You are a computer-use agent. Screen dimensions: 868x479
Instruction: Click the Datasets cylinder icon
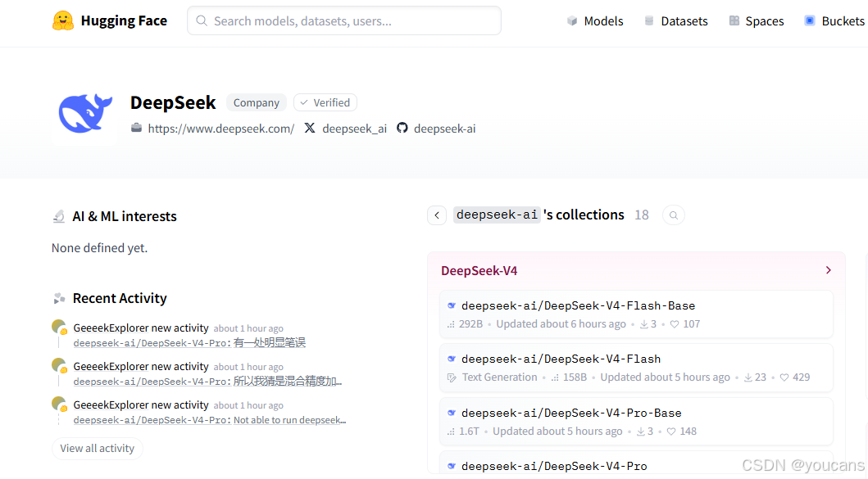pyautogui.click(x=649, y=21)
